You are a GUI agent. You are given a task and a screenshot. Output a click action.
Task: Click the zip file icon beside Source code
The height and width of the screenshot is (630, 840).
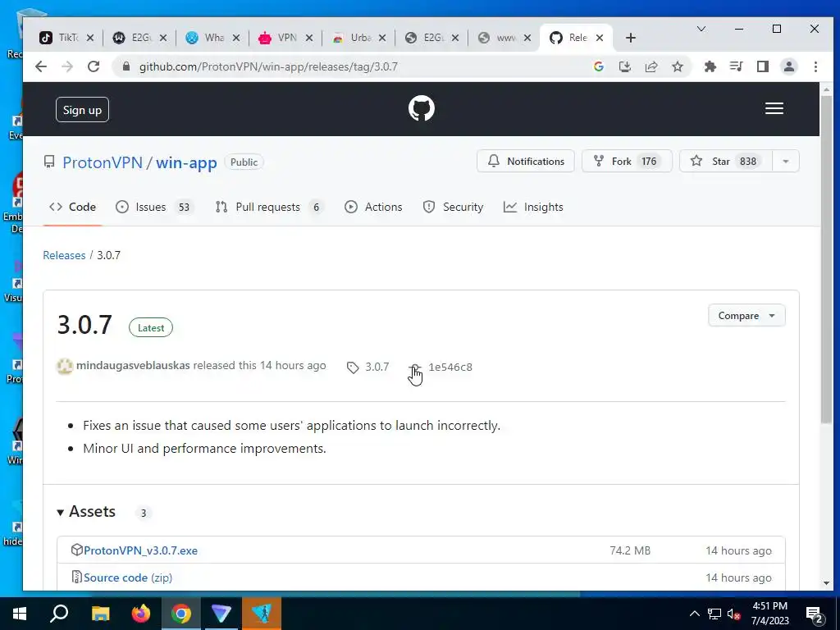(x=76, y=577)
